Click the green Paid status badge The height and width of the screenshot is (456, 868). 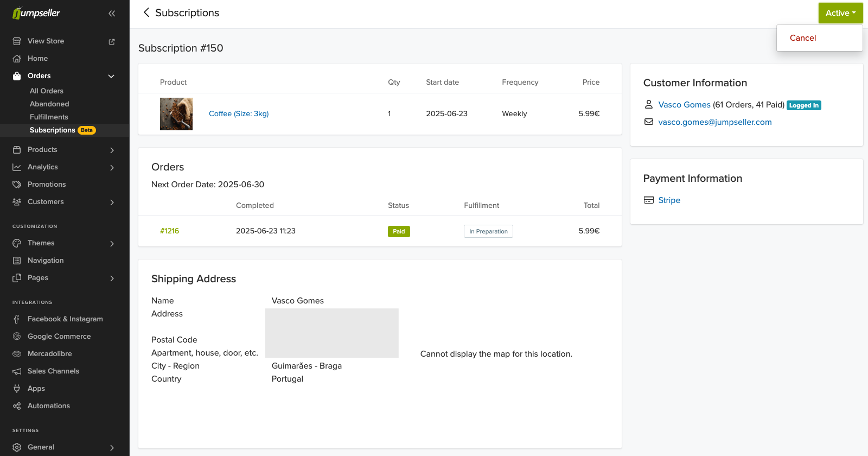point(399,231)
